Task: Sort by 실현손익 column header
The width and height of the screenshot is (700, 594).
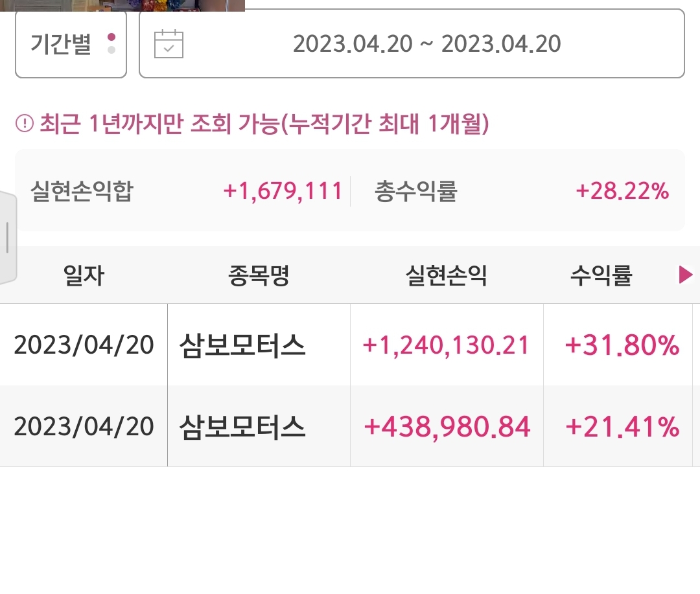Action: pos(447,275)
